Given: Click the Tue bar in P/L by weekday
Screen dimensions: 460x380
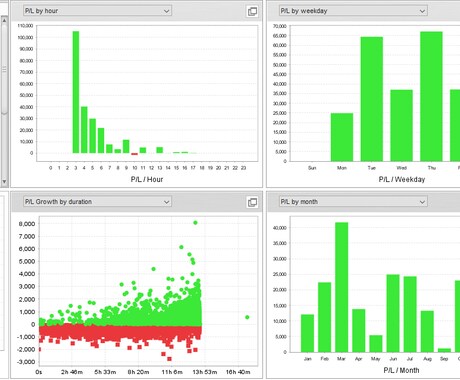Looking at the screenshot, I should coord(372,99).
